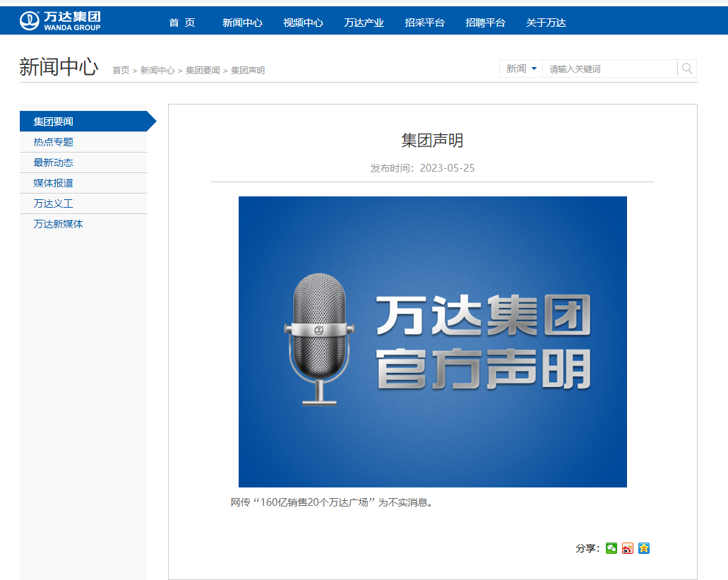This screenshot has height=580, width=728.
Task: Share the article via WeChat icon
Action: pyautogui.click(x=611, y=548)
